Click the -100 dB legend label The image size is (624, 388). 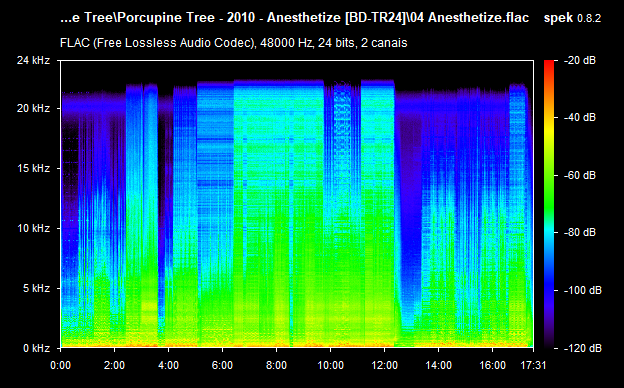[x=583, y=290]
